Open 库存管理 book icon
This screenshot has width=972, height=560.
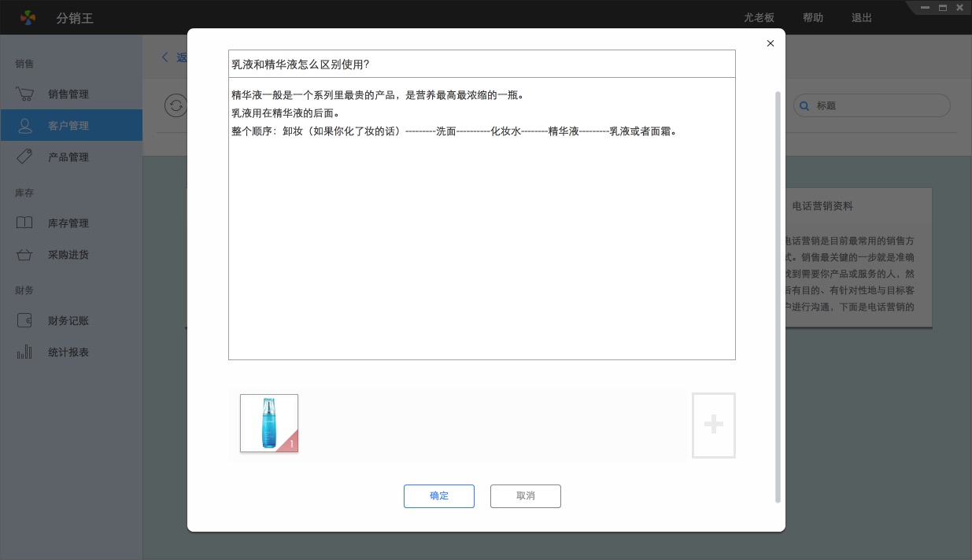24,223
